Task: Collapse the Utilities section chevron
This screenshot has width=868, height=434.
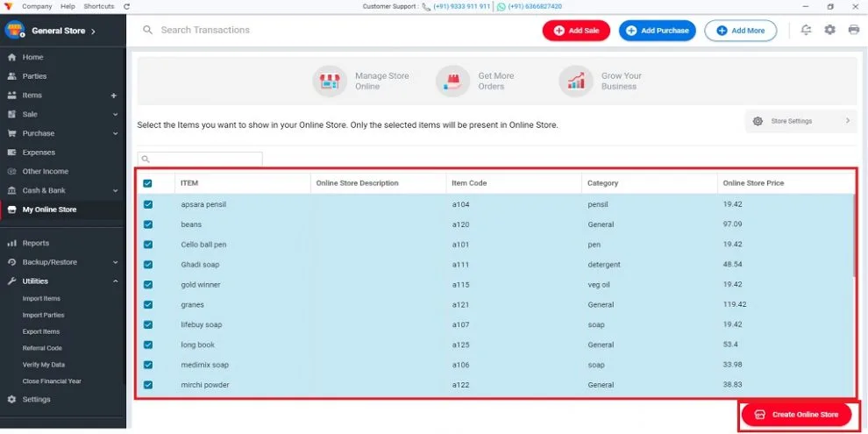Action: click(115, 281)
